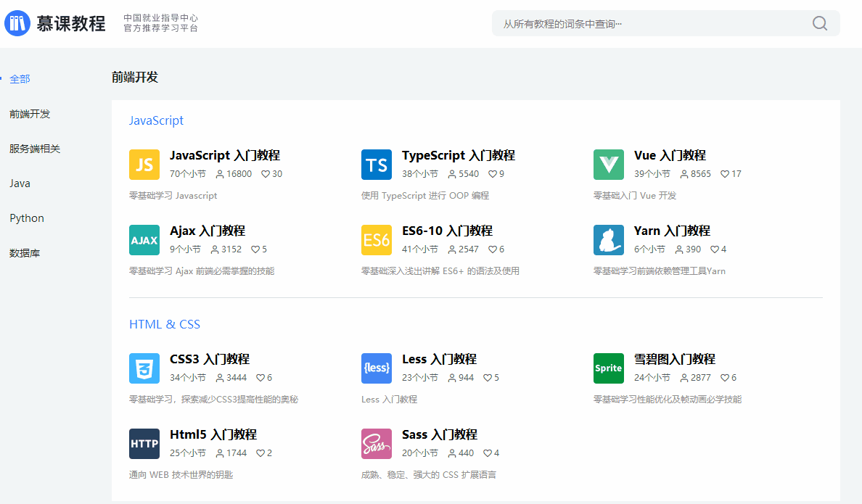Click the 慕课教程 site title text
The image size is (862, 504).
click(x=71, y=23)
